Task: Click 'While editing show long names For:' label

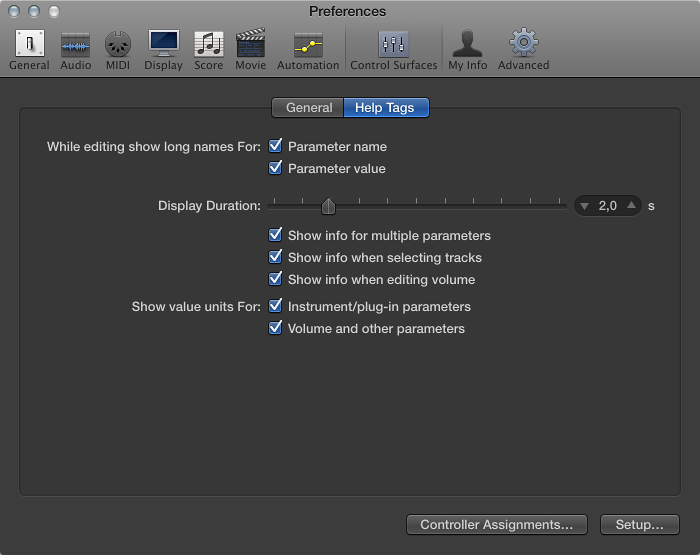Action: coord(154,147)
